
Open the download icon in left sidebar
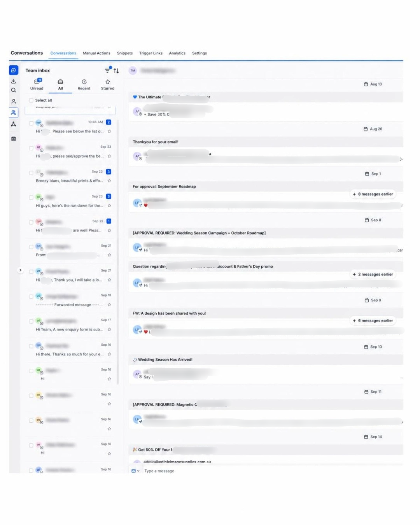(x=14, y=81)
